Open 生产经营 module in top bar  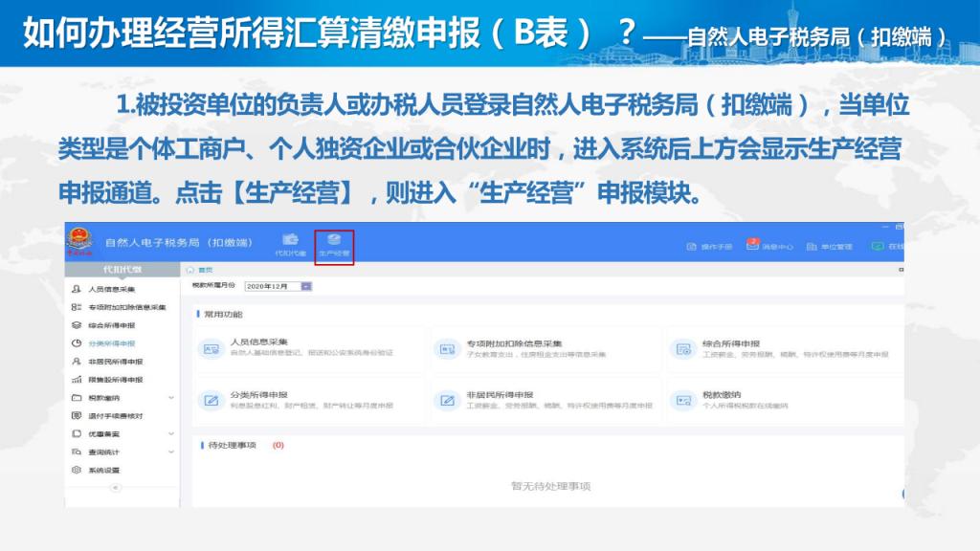334,245
